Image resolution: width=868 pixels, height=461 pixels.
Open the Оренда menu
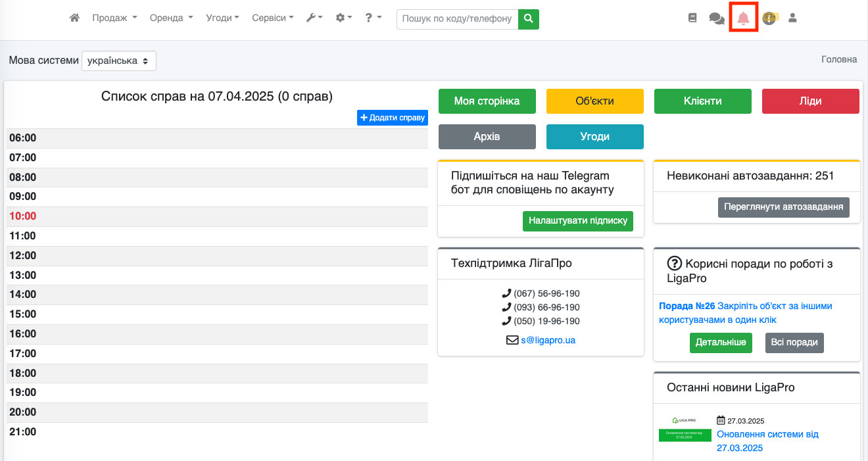click(171, 18)
